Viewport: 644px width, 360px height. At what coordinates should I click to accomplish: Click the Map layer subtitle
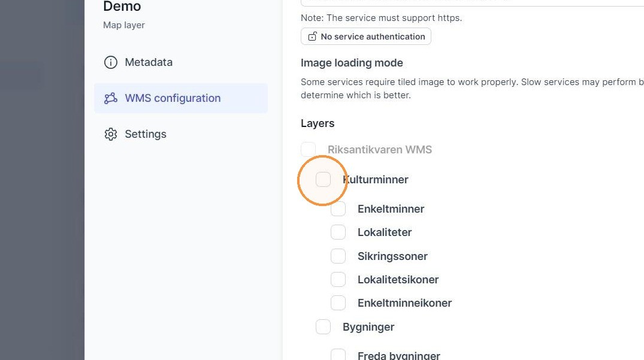click(124, 25)
